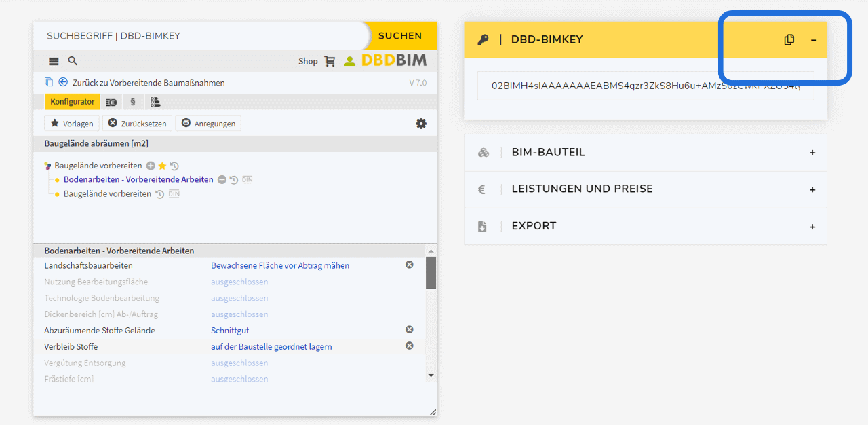Click the download icon beside EXPORT
The image size is (868, 425).
[x=482, y=226]
